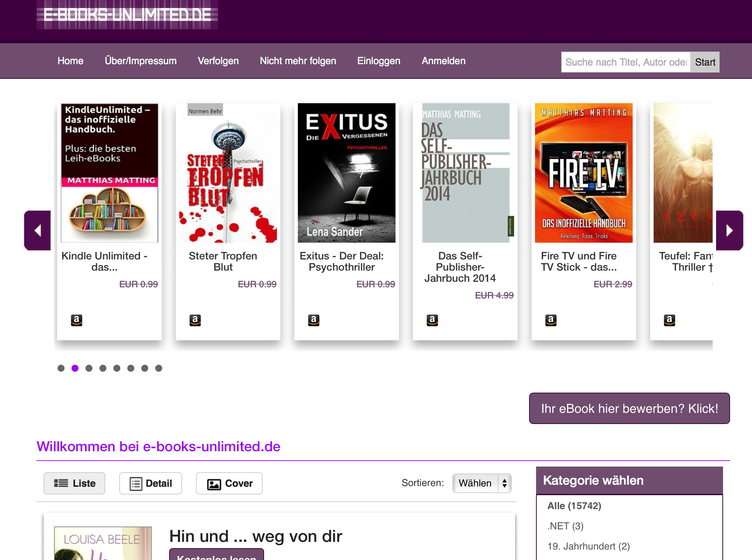
Task: Select category 19. Jahrhundert (2)
Action: [589, 546]
